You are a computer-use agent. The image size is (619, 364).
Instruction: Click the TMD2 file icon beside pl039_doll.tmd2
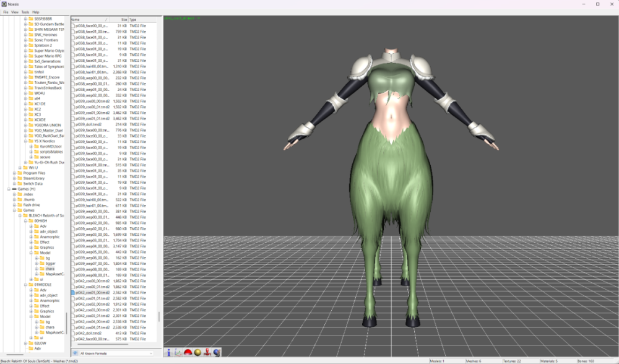pyautogui.click(x=73, y=124)
